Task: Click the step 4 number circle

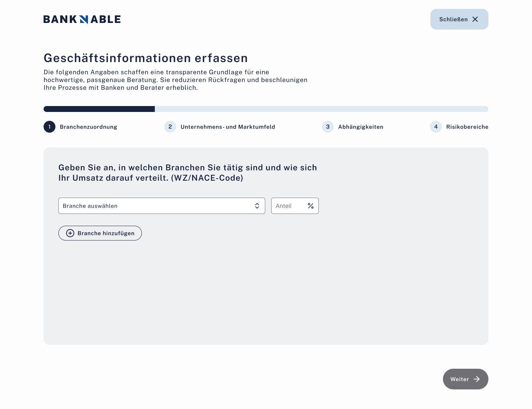Action: pyautogui.click(x=436, y=127)
